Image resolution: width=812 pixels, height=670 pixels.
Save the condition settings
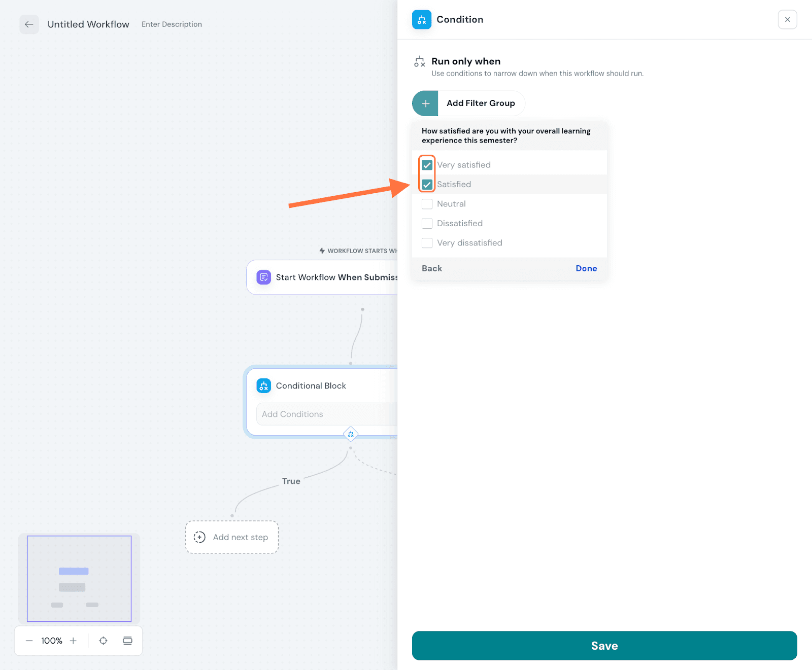point(604,646)
